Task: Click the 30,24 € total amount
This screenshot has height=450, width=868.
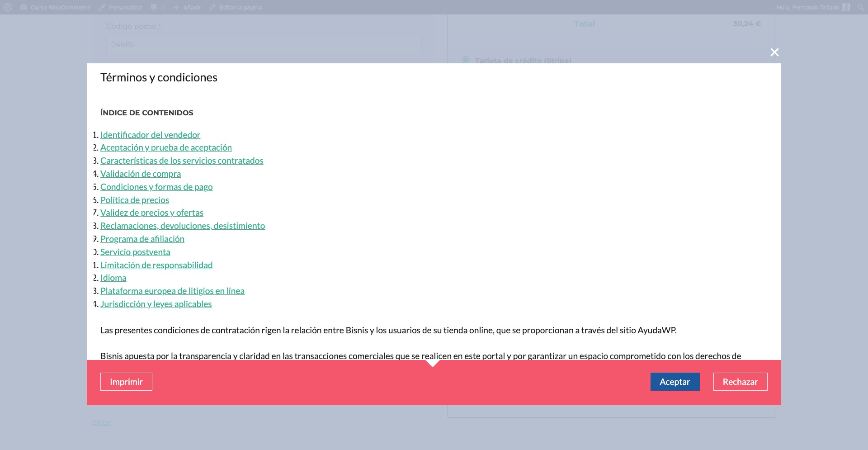Action: coord(747,24)
